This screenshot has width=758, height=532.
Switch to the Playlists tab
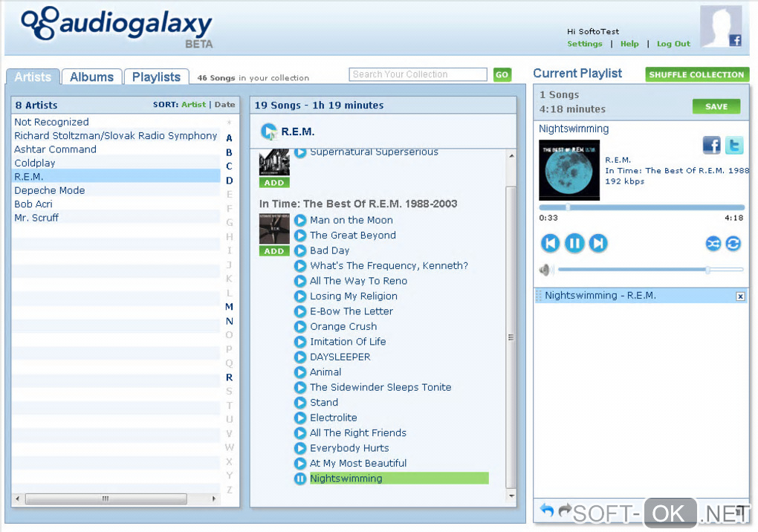click(156, 77)
